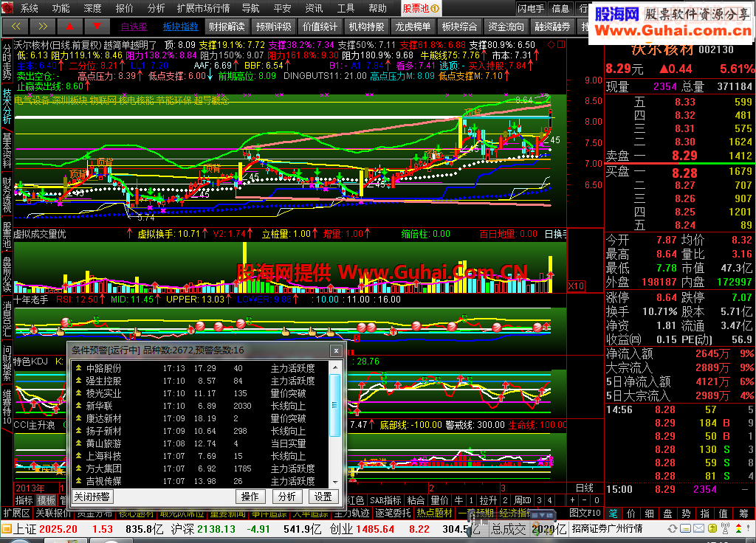Click the 预测评级 toolbar button

[x=273, y=27]
